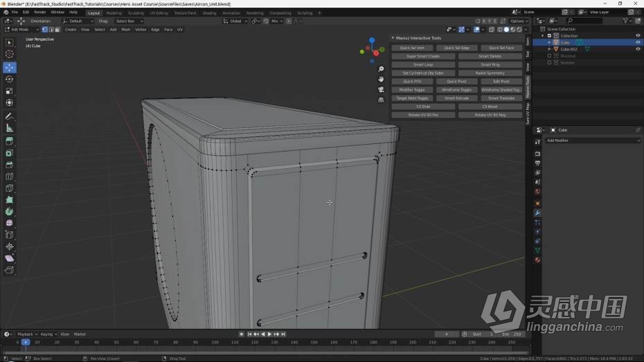Click the Quick Sel Edge button
Viewport: 644px width, 362px height.
[x=457, y=48]
